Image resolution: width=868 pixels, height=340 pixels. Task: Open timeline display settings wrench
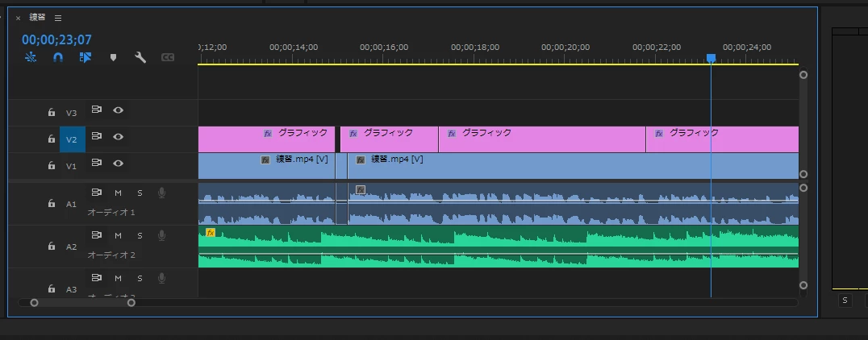[140, 57]
